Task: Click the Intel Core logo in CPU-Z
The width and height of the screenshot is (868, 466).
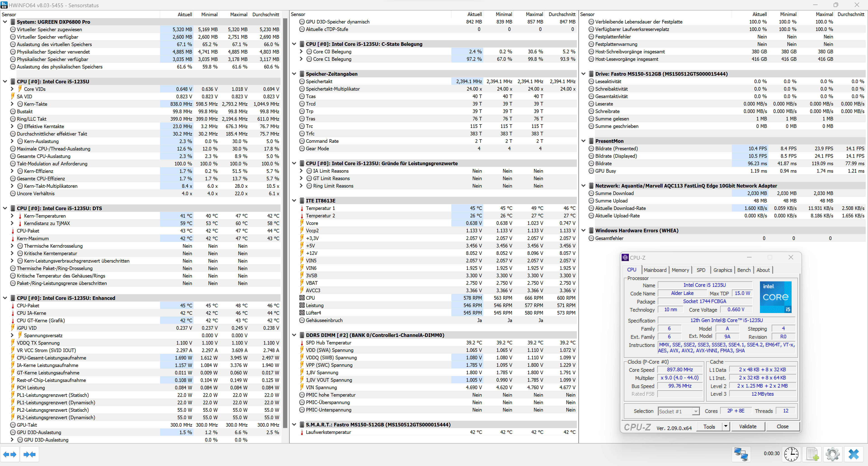Action: point(775,297)
